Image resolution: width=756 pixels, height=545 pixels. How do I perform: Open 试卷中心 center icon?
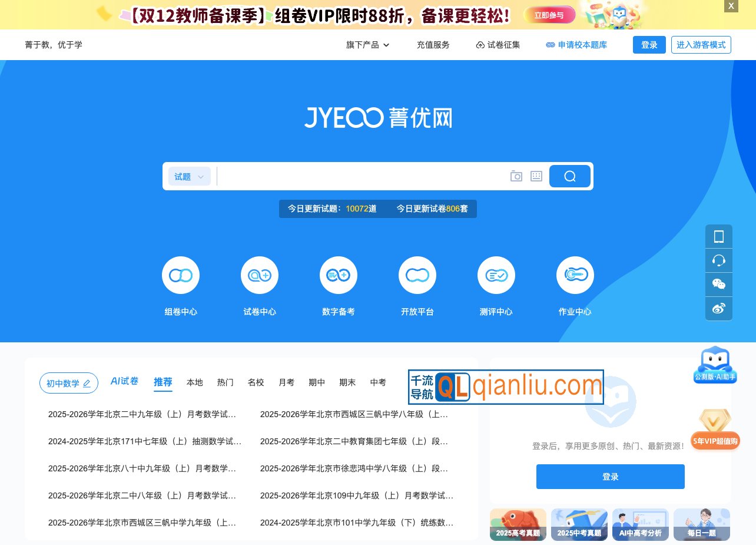point(260,275)
